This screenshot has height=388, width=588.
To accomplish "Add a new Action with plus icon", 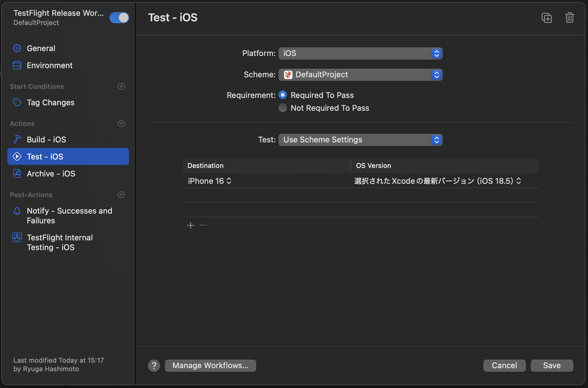I will pyautogui.click(x=122, y=124).
